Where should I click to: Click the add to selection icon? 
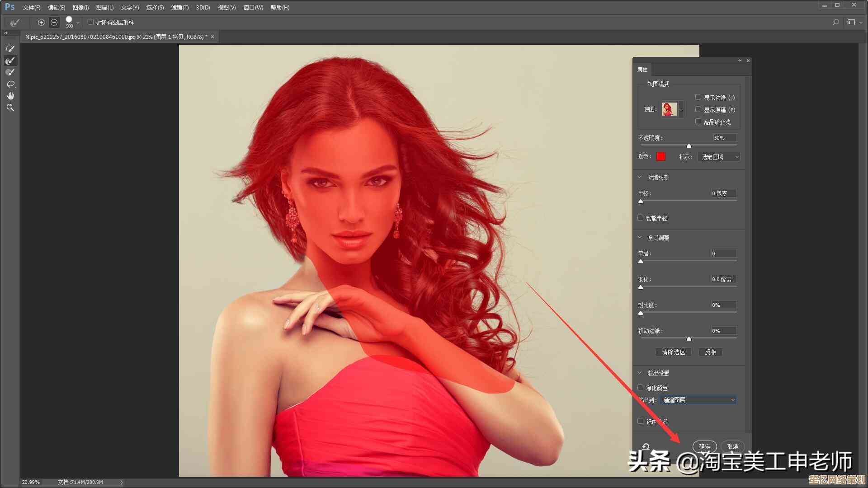[x=41, y=22]
